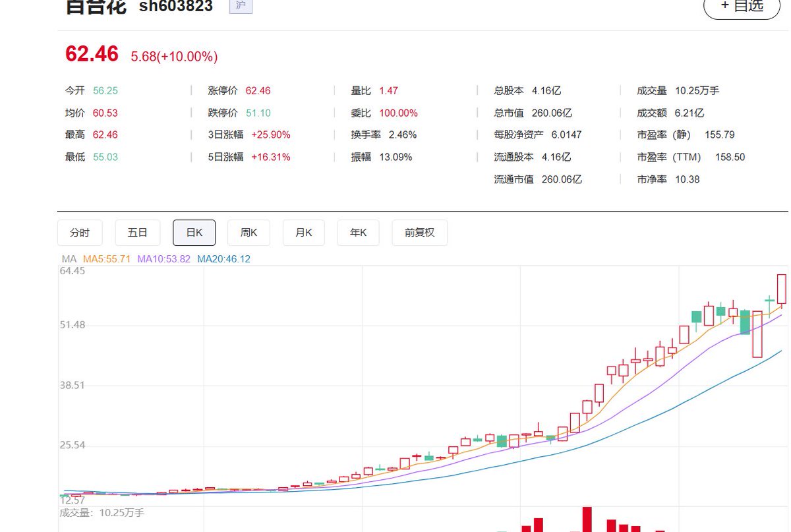
Task: Click the 沪 exchange badge
Action: (241, 5)
